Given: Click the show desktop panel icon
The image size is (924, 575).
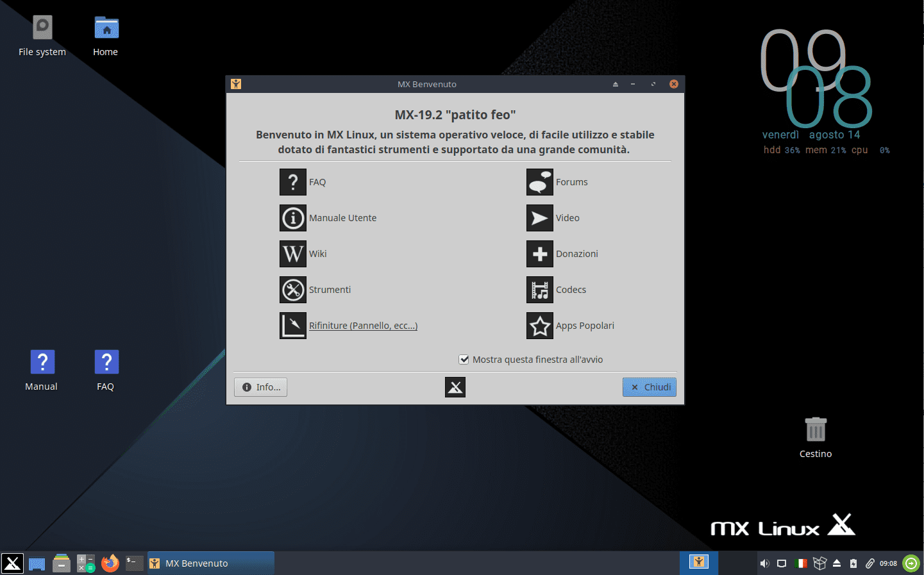Looking at the screenshot, I should click(x=37, y=563).
